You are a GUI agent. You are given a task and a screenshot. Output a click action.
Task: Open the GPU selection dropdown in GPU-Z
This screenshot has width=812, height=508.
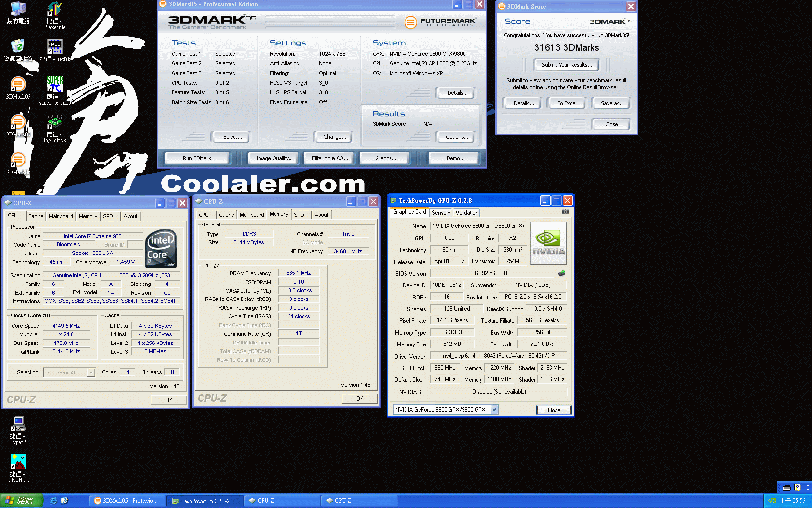[x=494, y=410]
